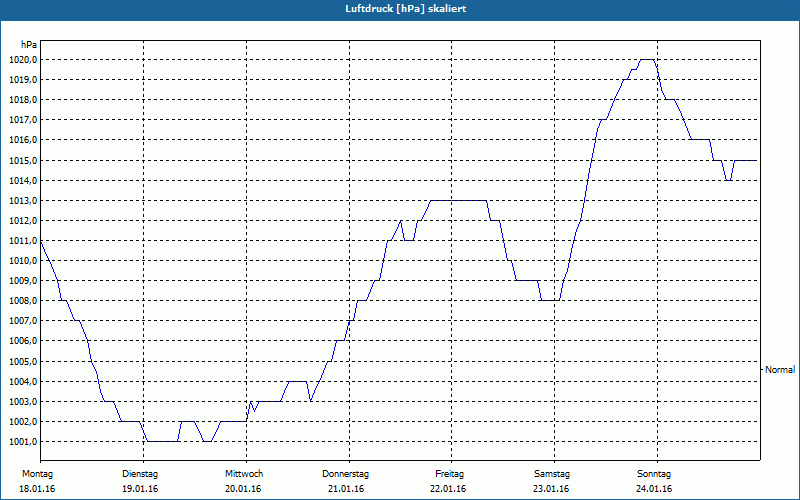Click the 1012,0 axis value
The width and height of the screenshot is (800, 500).
(x=23, y=221)
